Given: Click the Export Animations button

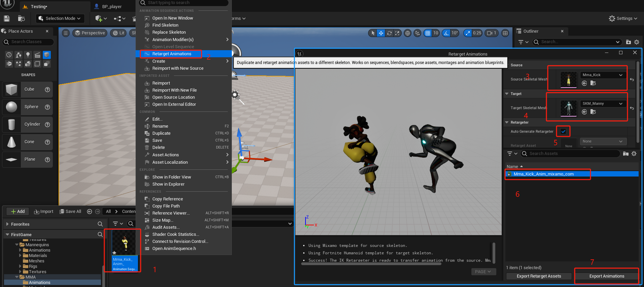Looking at the screenshot, I should tap(607, 276).
